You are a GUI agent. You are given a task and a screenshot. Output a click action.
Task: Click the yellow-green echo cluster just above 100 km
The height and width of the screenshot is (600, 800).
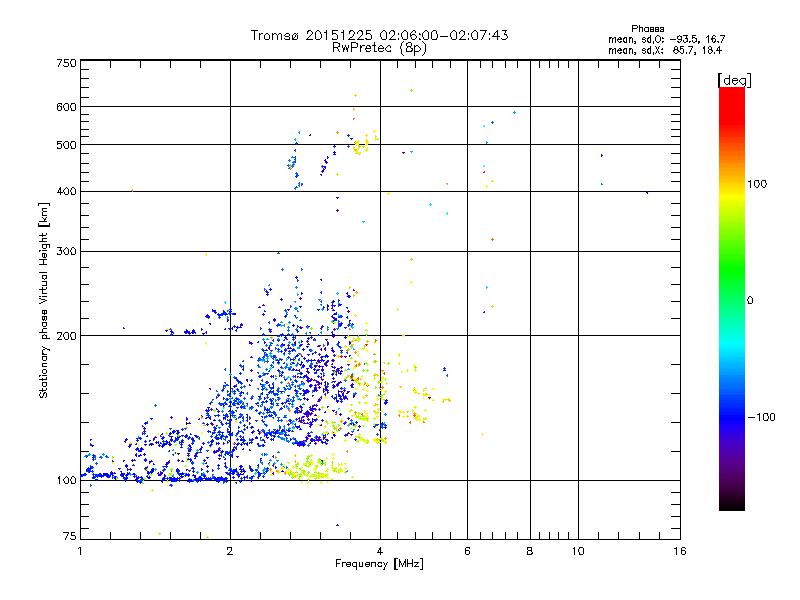pos(316,469)
